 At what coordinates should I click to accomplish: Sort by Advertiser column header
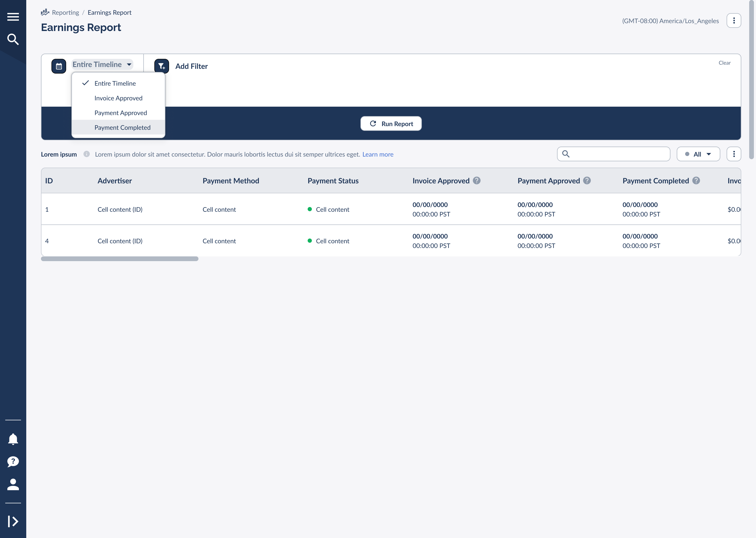pyautogui.click(x=114, y=181)
